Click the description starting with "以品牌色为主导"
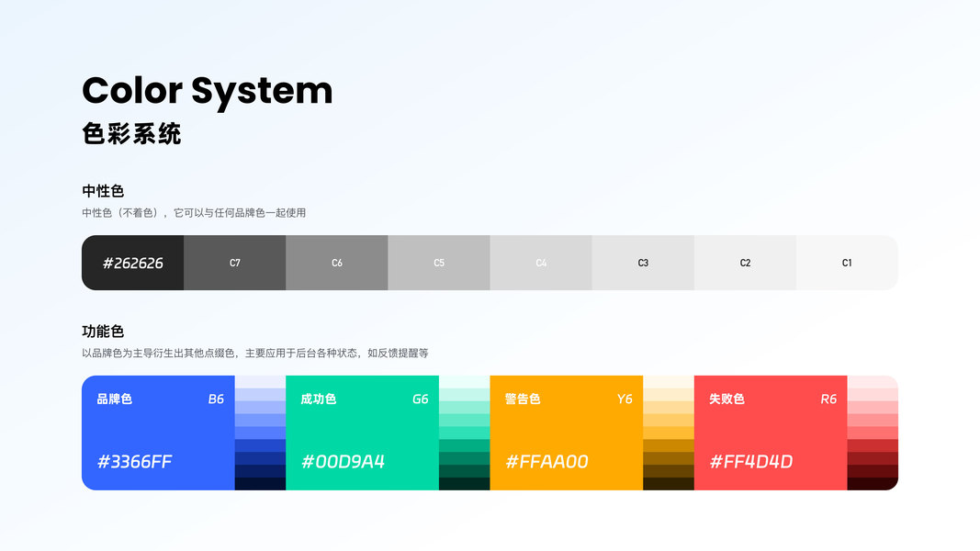The width and height of the screenshot is (980, 551). click(x=255, y=353)
